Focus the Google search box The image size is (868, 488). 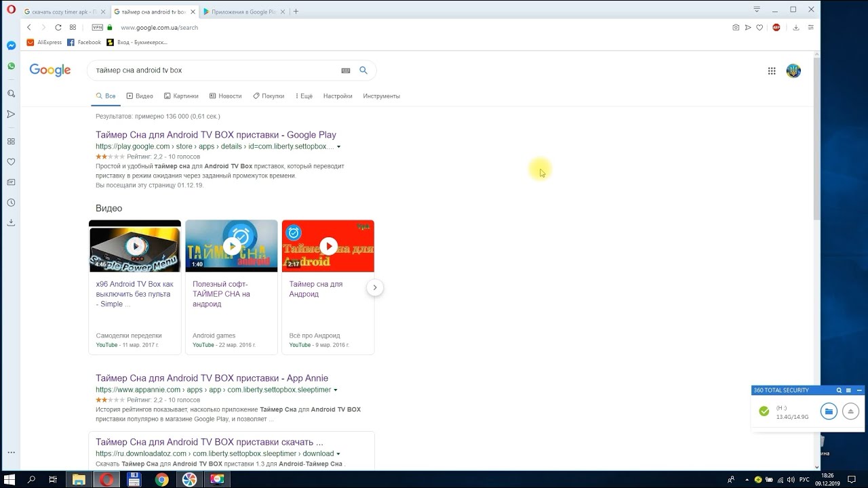(x=216, y=70)
